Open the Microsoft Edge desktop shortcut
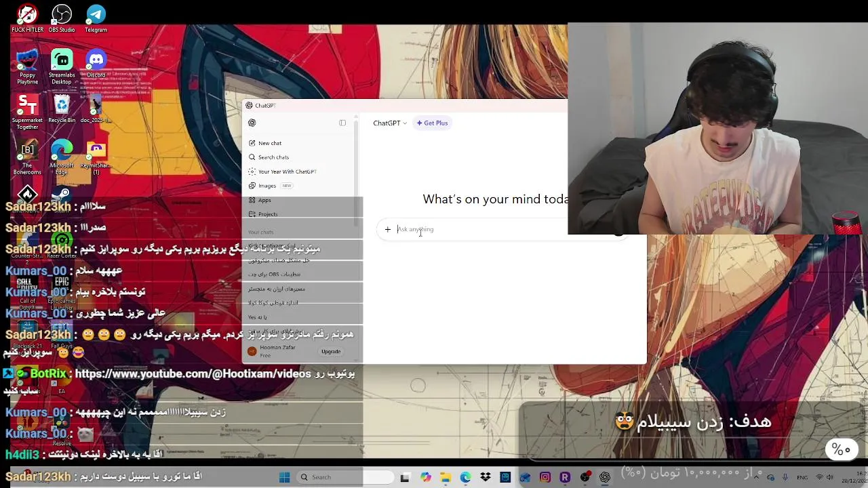This screenshot has height=488, width=868. 62,158
